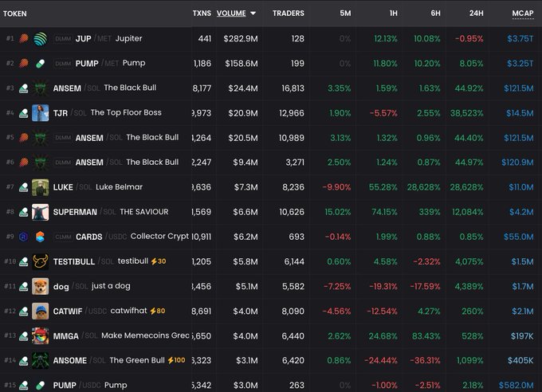Click the CARDS token logo
This screenshot has height=392, width=542.
(41, 237)
